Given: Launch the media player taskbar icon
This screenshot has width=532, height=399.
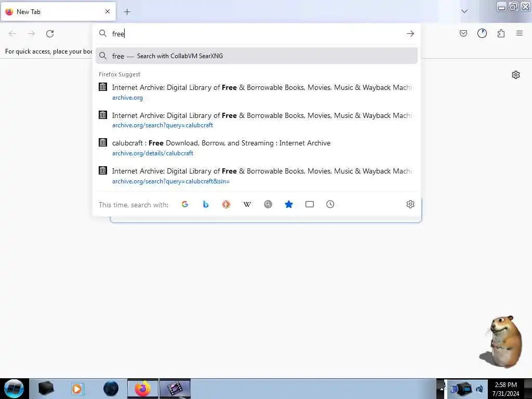Looking at the screenshot, I should tap(77, 389).
